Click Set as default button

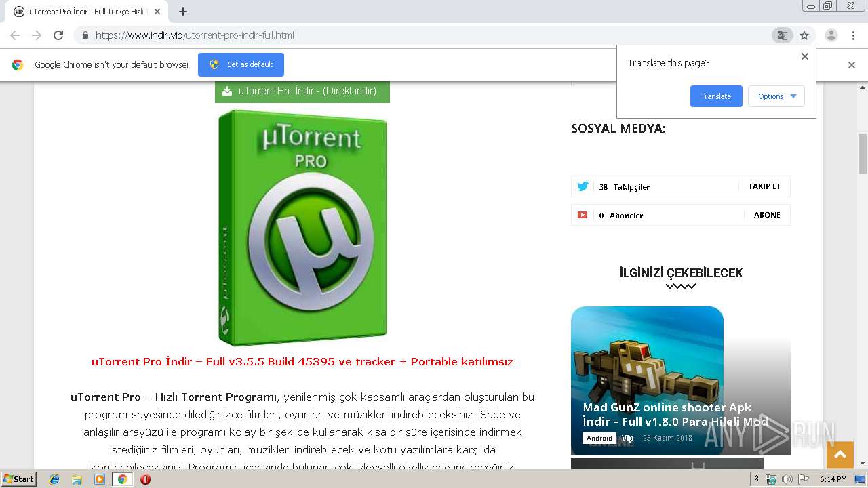coord(241,64)
